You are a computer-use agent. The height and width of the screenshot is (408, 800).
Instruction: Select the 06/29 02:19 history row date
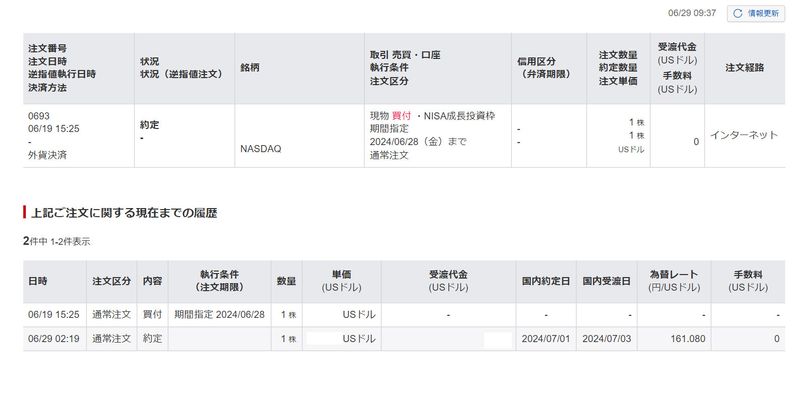53,339
